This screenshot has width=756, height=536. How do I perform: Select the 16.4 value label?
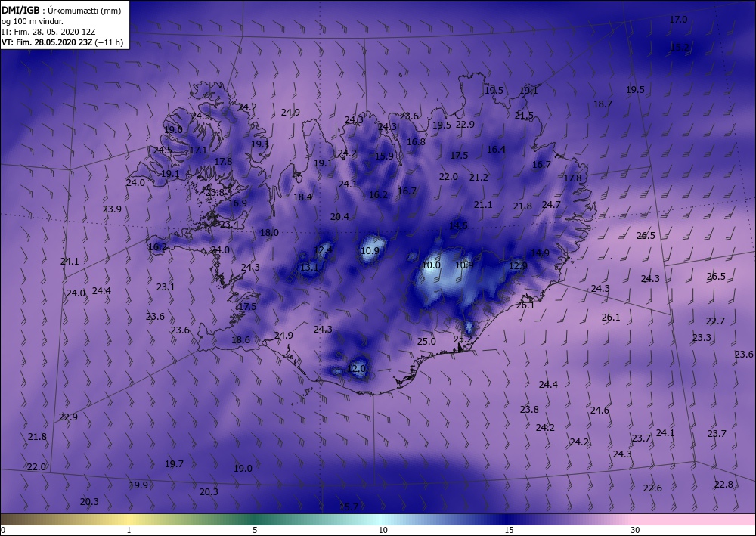pos(496,150)
